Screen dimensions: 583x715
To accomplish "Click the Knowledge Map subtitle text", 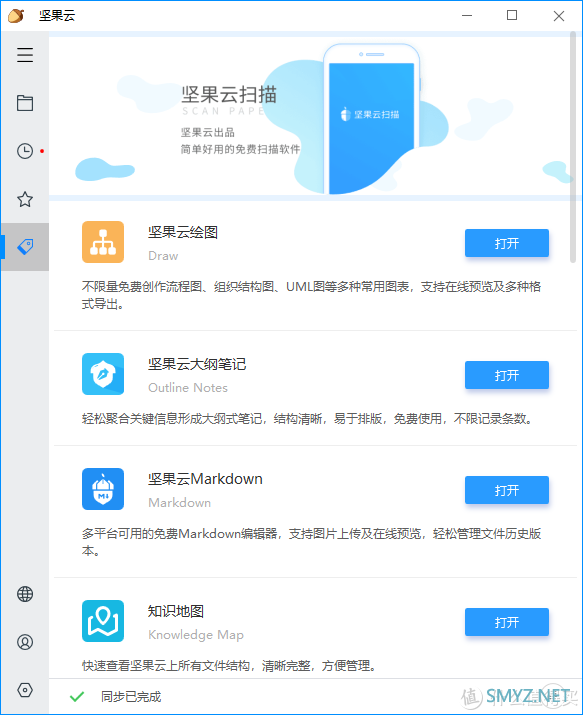I will 196,635.
